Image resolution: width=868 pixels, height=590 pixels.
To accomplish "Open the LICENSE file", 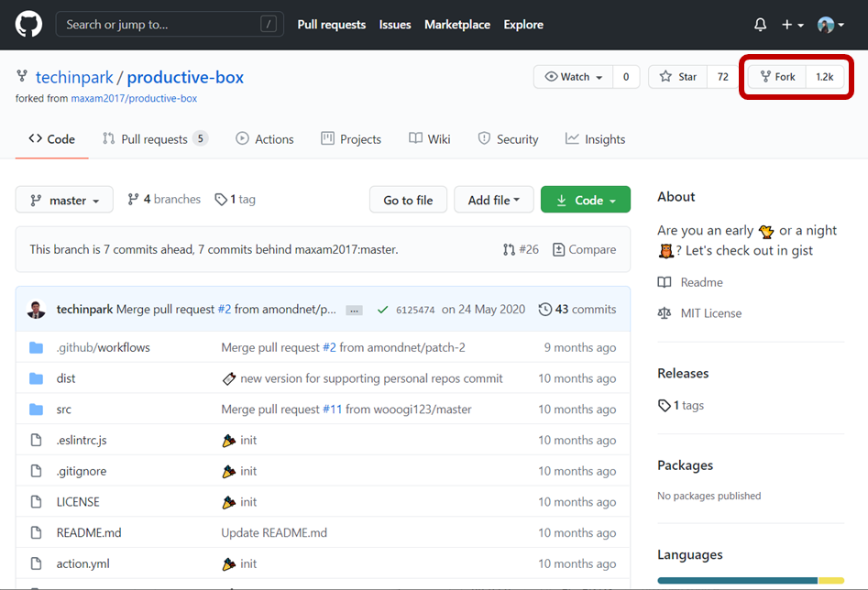I will coord(78,502).
